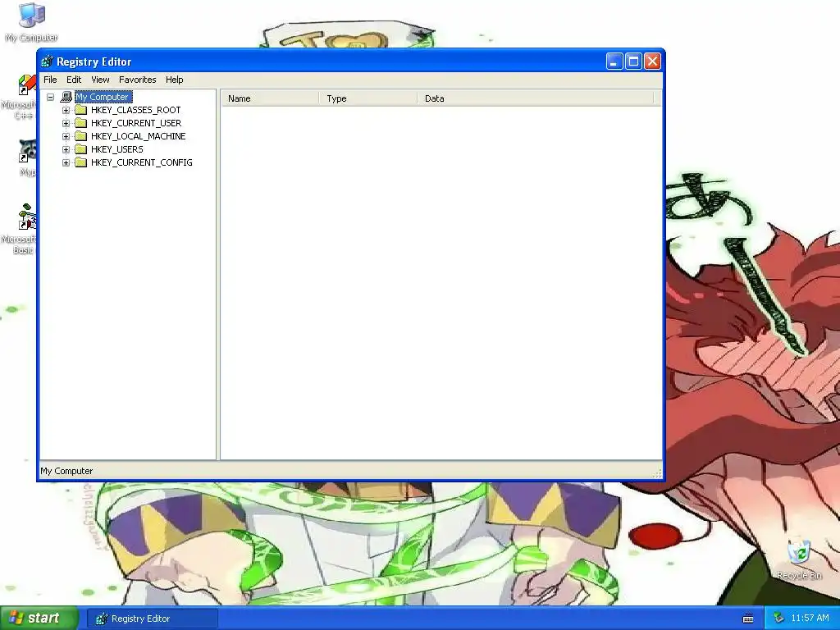Screen dimensions: 840x630
Task: Click the Data column header
Action: [536, 98]
